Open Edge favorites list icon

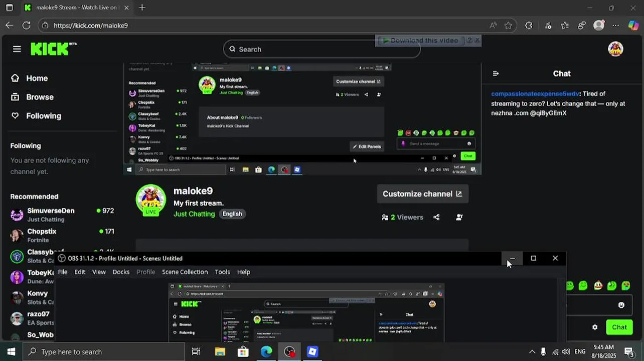tap(565, 25)
